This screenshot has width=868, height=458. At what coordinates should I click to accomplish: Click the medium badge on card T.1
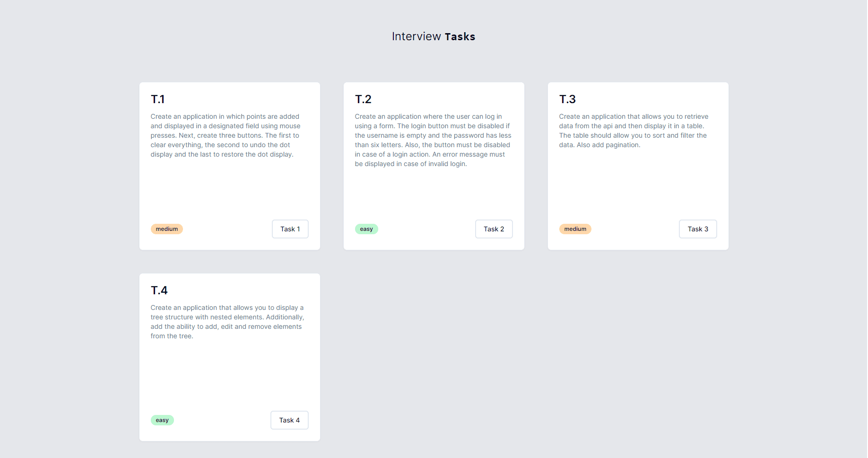coord(167,229)
